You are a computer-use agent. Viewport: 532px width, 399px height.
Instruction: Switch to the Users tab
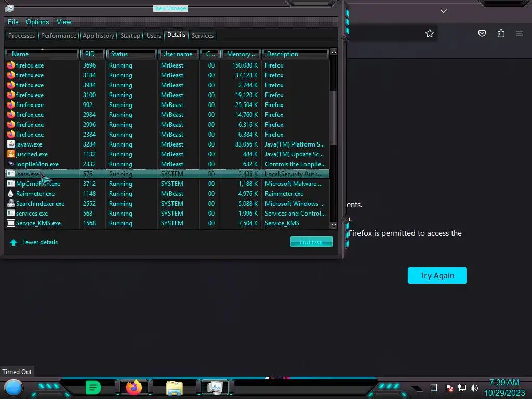pyautogui.click(x=154, y=36)
